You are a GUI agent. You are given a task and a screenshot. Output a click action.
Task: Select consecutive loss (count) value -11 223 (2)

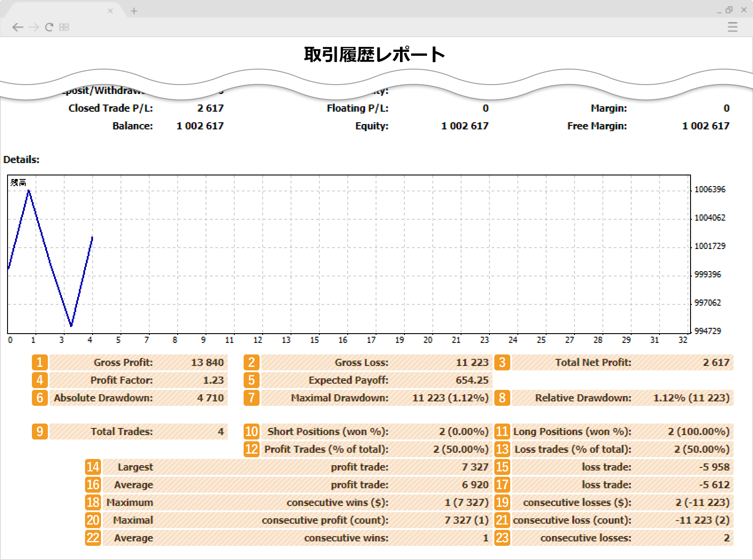(703, 520)
